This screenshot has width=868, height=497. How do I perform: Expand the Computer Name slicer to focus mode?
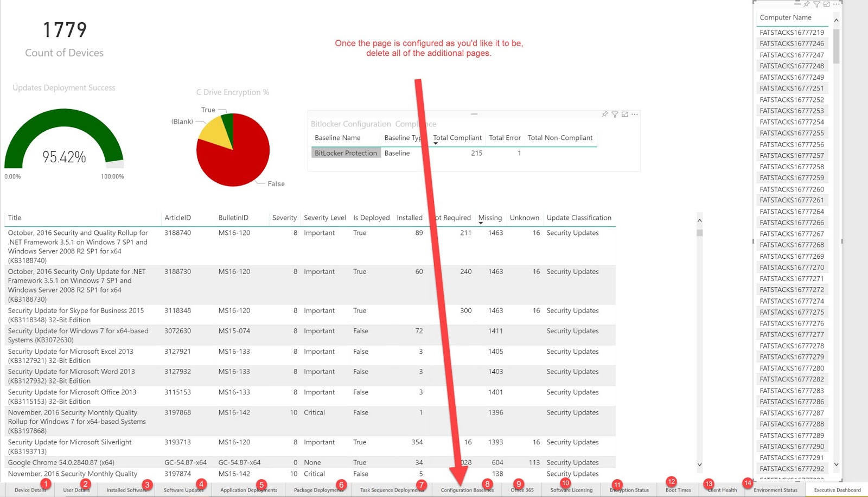point(827,4)
